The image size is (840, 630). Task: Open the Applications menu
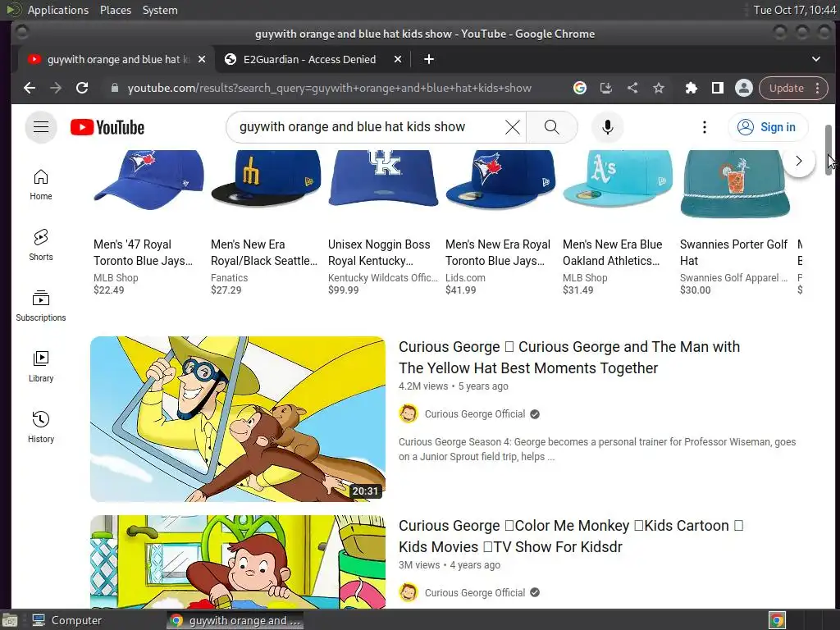(x=58, y=10)
